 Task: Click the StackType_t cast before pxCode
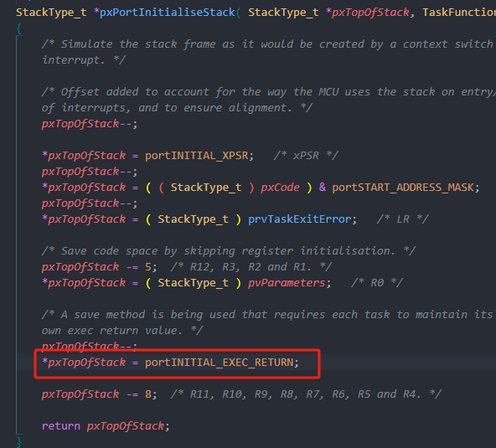click(x=206, y=188)
